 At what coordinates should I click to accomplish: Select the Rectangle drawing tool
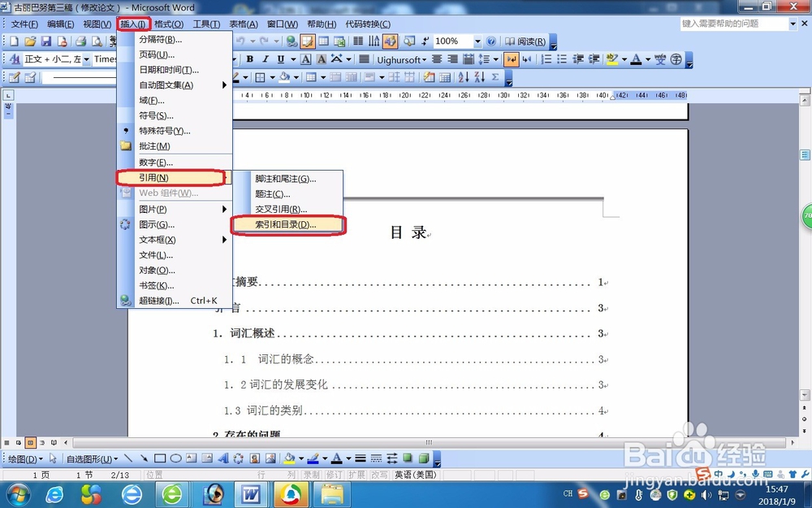click(x=160, y=458)
